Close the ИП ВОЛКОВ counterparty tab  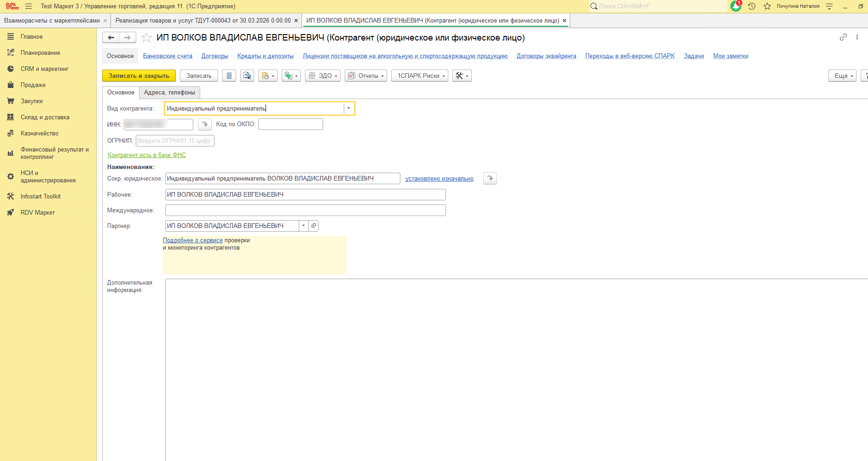[564, 21]
